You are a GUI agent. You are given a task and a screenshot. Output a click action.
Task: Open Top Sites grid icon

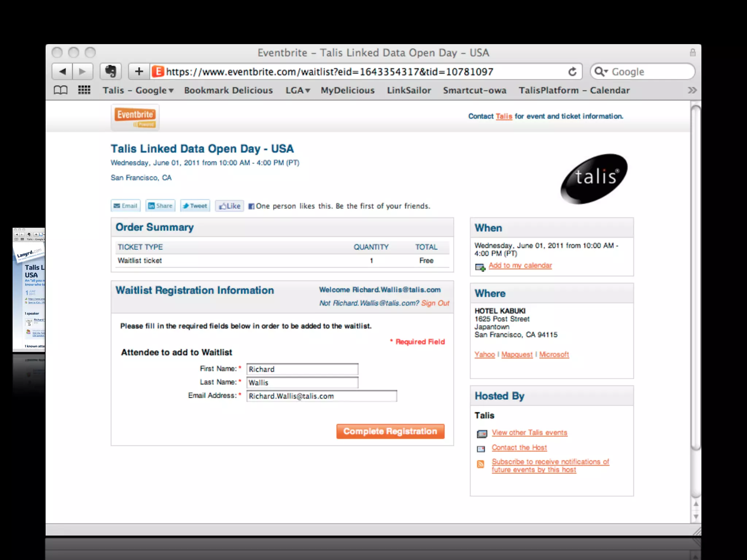[84, 90]
